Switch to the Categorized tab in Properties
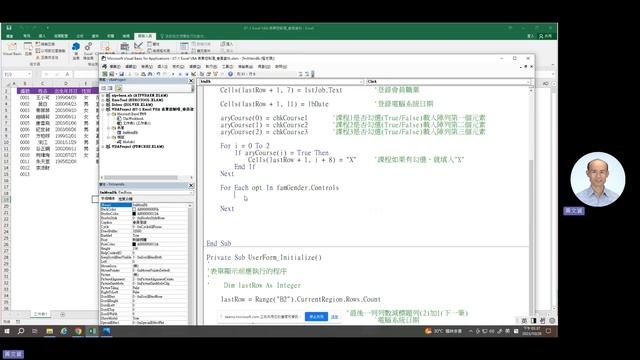The height and width of the screenshot is (360, 640). 125,198
